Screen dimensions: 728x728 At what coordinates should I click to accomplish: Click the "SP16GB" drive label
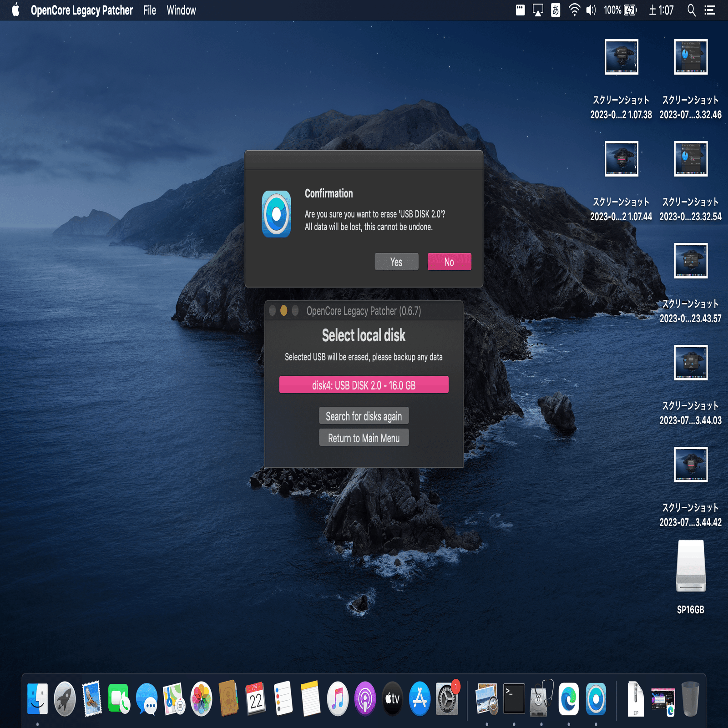(691, 610)
